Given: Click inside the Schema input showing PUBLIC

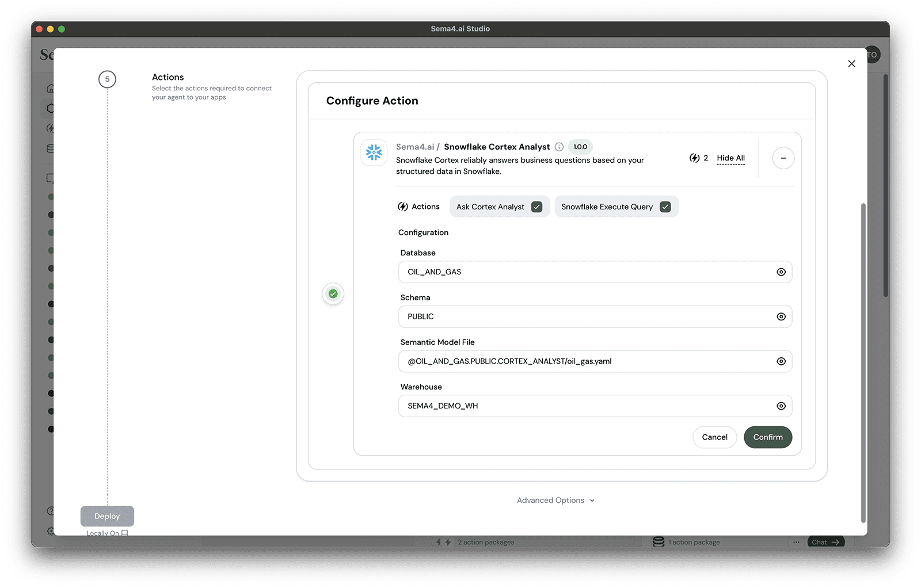Looking at the screenshot, I should (x=518, y=316).
